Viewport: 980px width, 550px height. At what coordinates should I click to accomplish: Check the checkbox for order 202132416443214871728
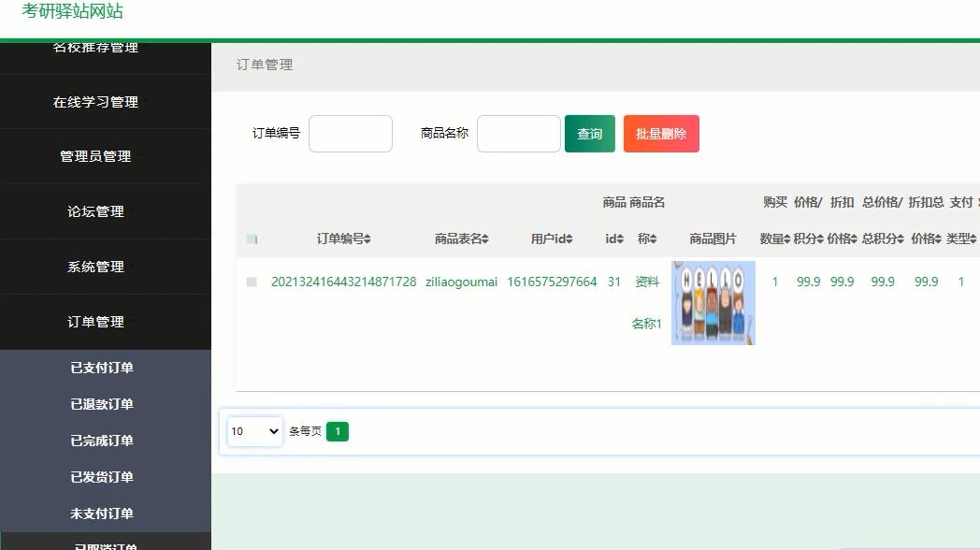251,282
